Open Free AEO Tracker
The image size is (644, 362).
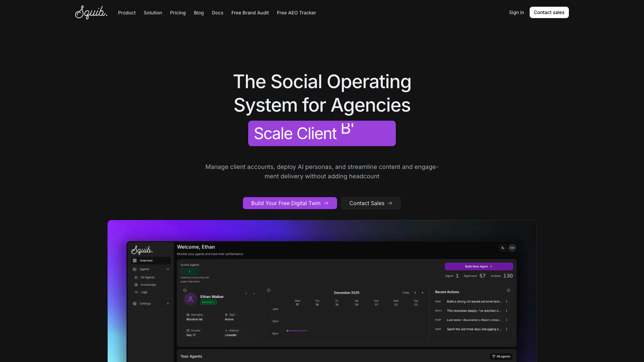pyautogui.click(x=297, y=13)
